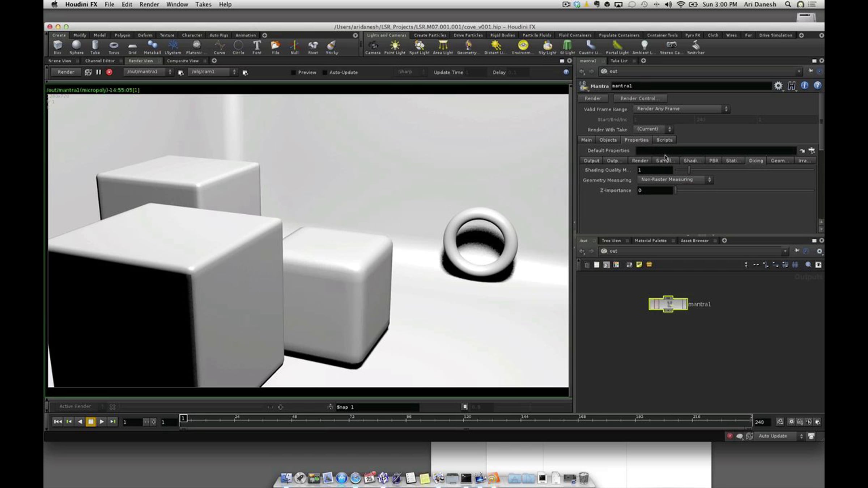Stop render with red record icon
Viewport: 868px width, 488px height.
point(109,72)
